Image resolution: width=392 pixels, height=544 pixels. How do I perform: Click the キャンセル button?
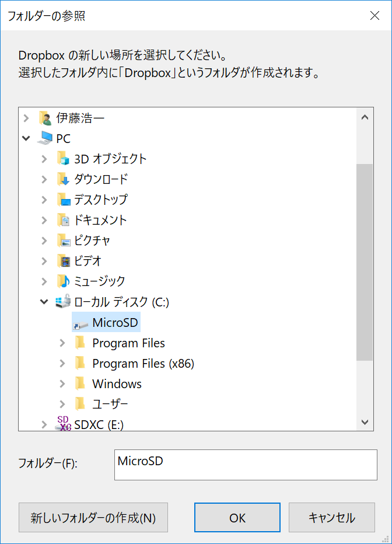tap(332, 517)
